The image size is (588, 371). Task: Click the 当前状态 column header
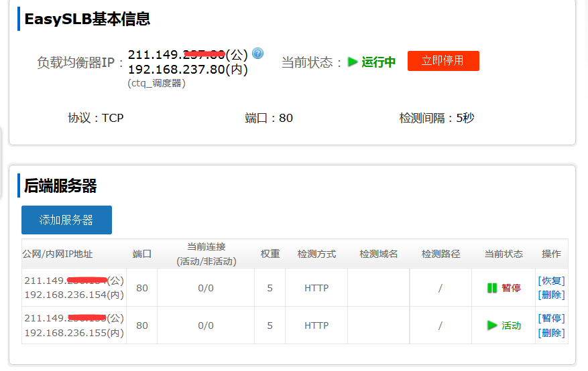point(504,254)
